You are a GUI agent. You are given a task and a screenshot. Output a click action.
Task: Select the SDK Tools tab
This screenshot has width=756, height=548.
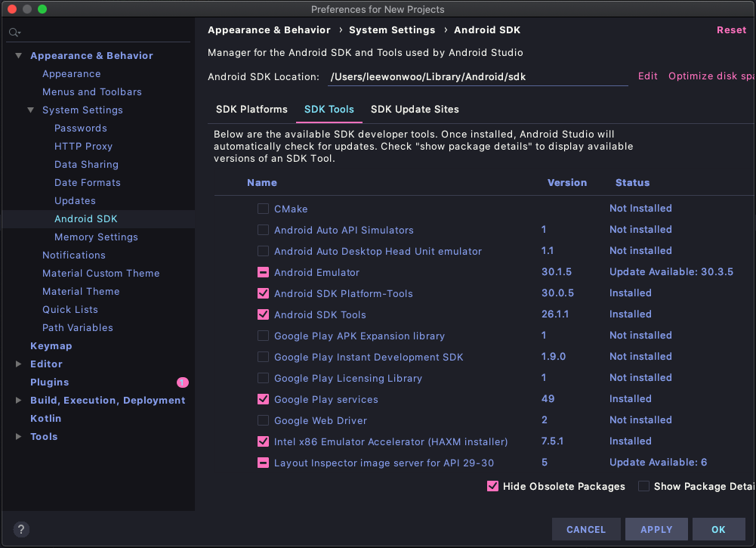click(x=329, y=110)
